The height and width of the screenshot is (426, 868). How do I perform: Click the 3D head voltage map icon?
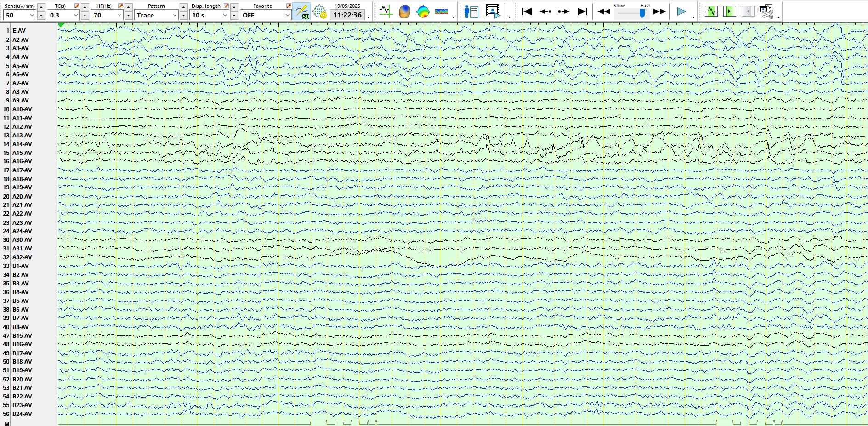404,11
